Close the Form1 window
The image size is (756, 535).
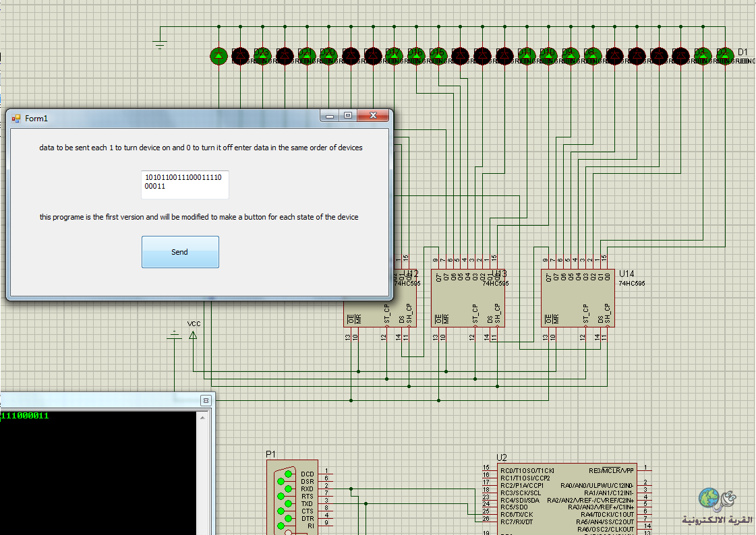(373, 116)
